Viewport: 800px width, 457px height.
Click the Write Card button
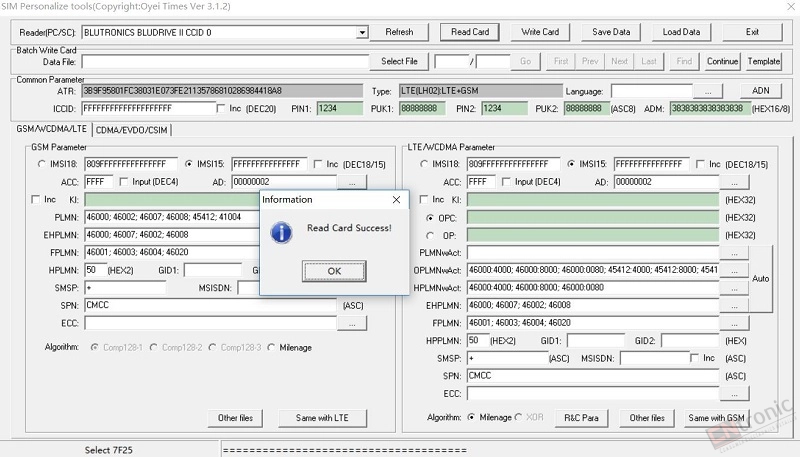click(540, 32)
